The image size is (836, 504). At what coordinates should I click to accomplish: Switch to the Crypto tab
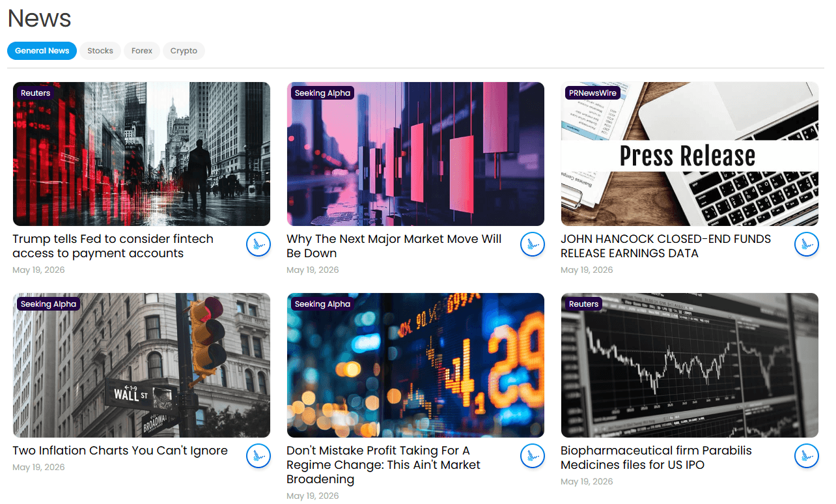click(184, 51)
